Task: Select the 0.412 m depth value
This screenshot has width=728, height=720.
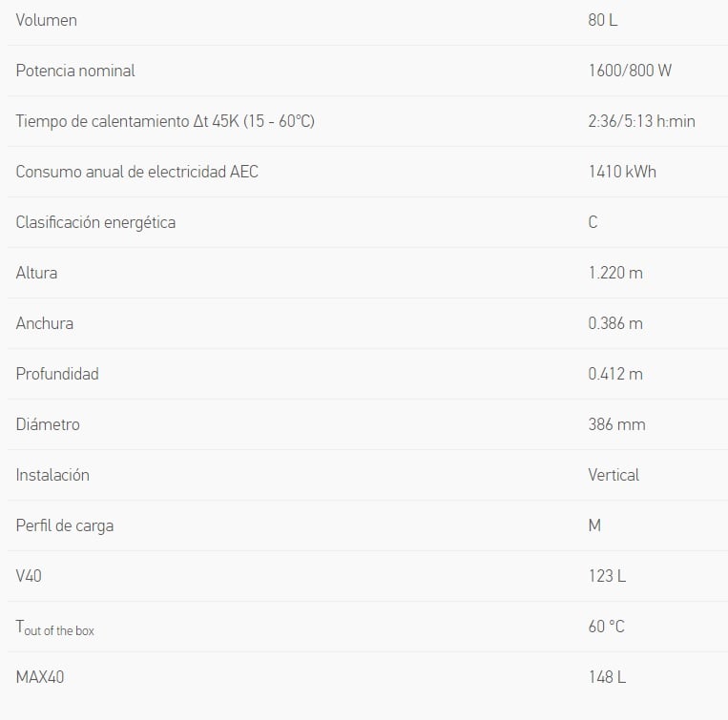Action: (615, 375)
